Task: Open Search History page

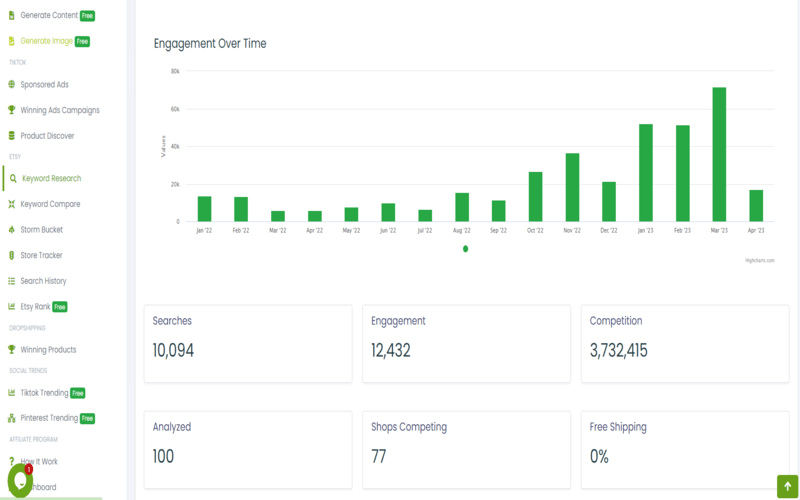Action: coord(43,281)
